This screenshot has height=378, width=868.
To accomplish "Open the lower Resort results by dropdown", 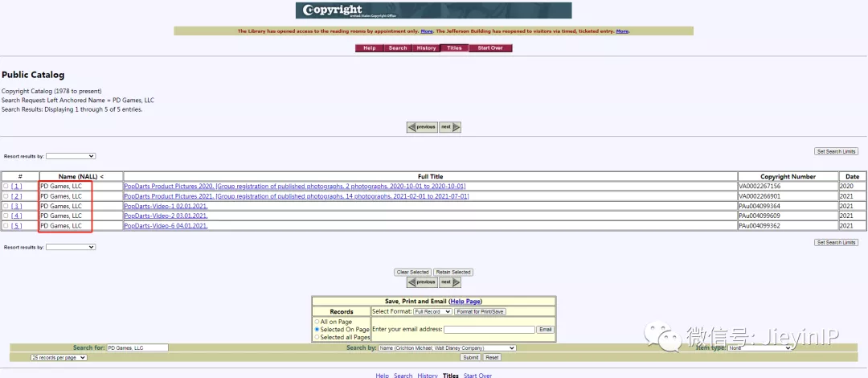I will [x=70, y=247].
